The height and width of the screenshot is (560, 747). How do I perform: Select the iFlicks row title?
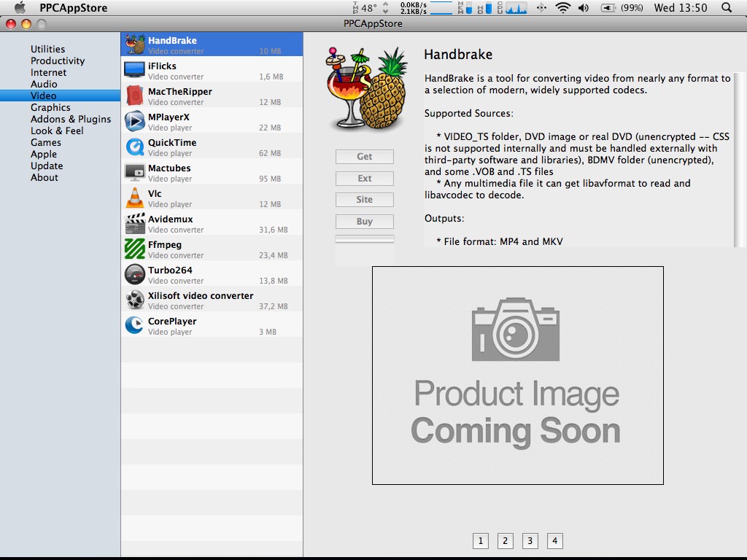coord(162,66)
